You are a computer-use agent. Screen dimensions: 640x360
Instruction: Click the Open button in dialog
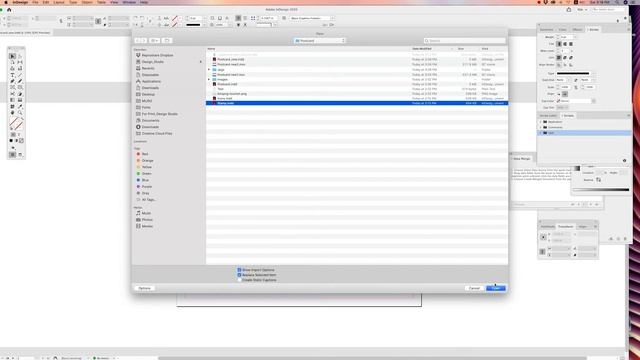coord(496,288)
